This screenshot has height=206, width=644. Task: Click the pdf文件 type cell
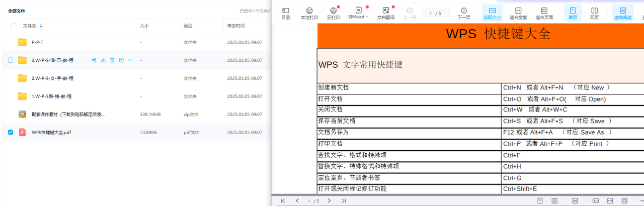[x=192, y=133]
